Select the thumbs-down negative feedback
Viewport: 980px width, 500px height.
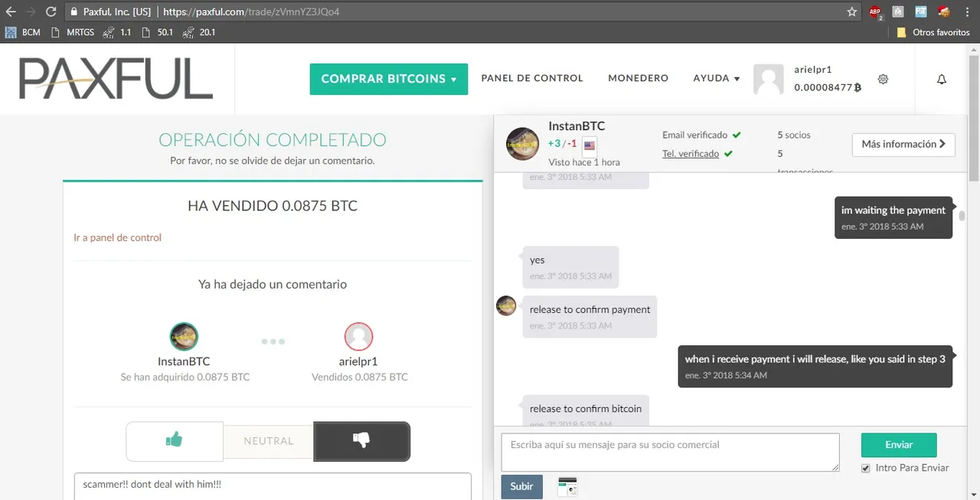pos(361,441)
